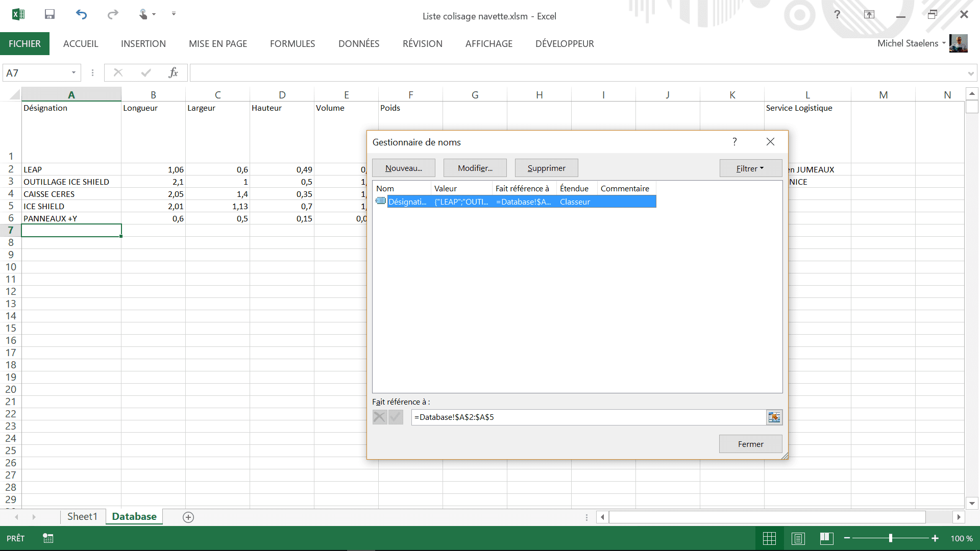Screen dimensions: 980x551
Task: Click the Fermer button
Action: pos(750,444)
